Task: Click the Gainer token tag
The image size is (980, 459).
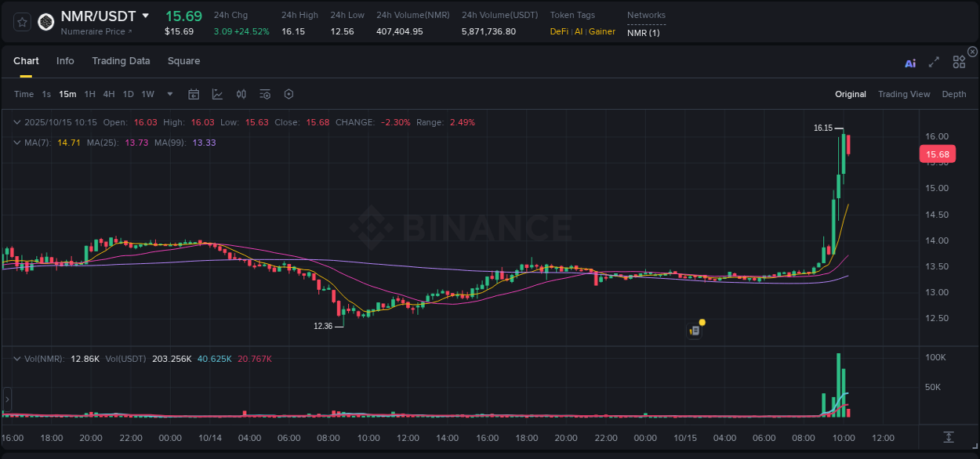Action: click(601, 31)
